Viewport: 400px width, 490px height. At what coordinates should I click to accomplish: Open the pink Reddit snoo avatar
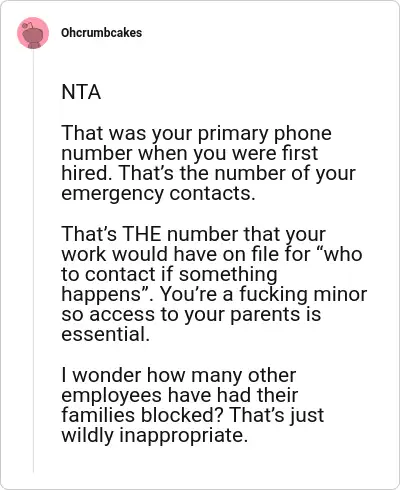pos(33,33)
